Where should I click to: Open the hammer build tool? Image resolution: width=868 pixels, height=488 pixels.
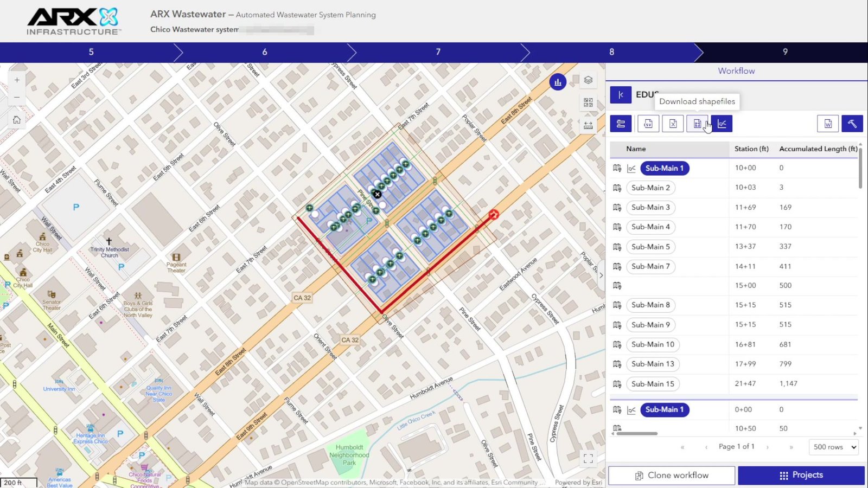(x=852, y=124)
